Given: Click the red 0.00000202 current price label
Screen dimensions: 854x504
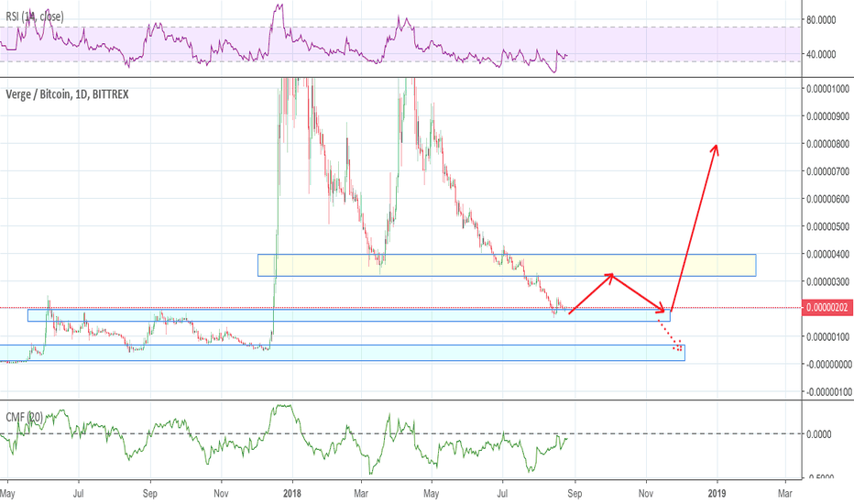Looking at the screenshot, I should point(827,308).
